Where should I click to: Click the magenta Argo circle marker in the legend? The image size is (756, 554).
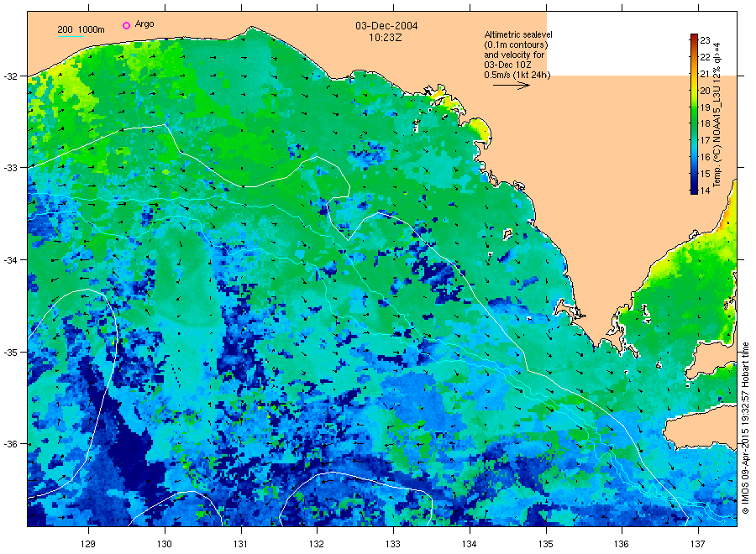tap(126, 25)
